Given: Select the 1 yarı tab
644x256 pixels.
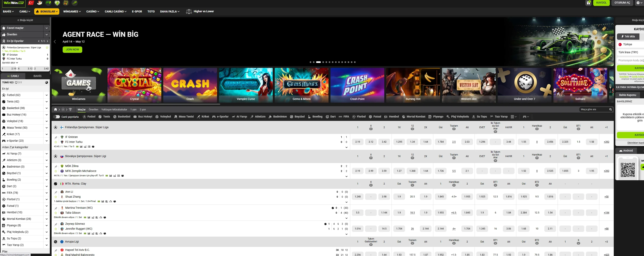Looking at the screenshot, I should point(133,110).
